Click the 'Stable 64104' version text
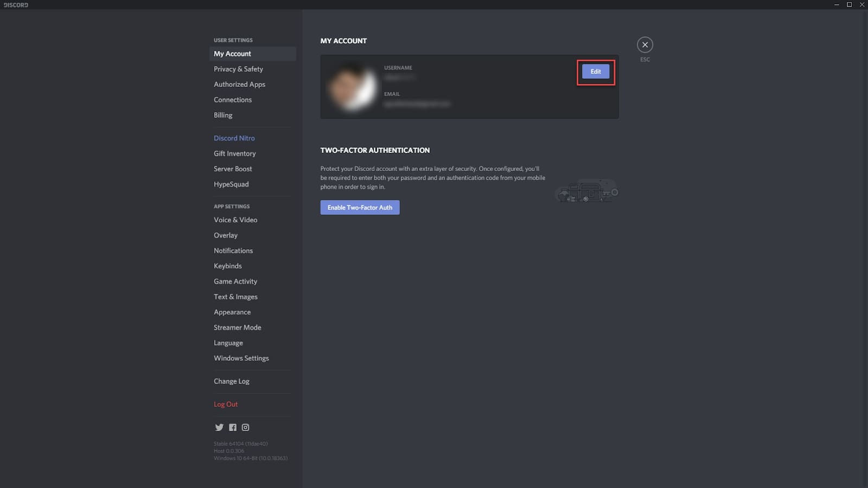868x488 pixels. pos(240,444)
